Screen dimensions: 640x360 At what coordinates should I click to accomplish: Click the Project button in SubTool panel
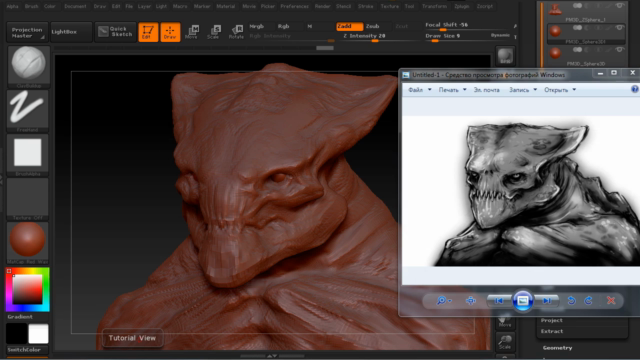click(x=552, y=320)
